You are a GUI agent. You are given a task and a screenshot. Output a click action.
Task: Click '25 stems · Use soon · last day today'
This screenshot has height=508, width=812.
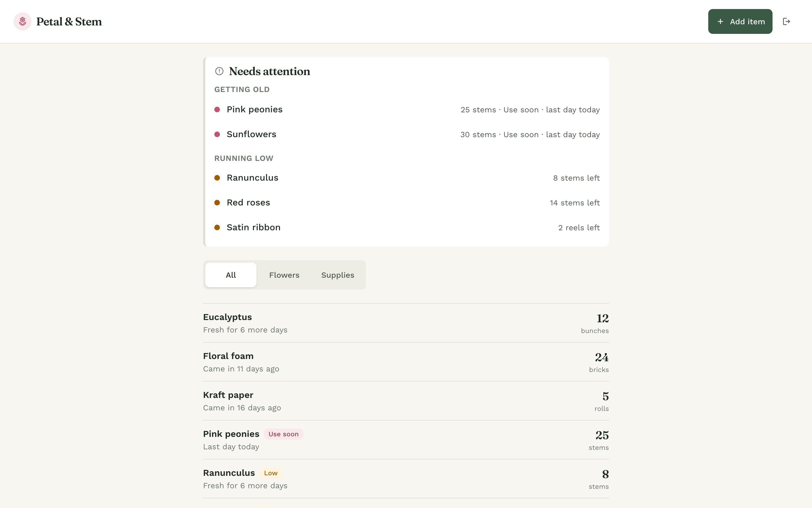530,110
